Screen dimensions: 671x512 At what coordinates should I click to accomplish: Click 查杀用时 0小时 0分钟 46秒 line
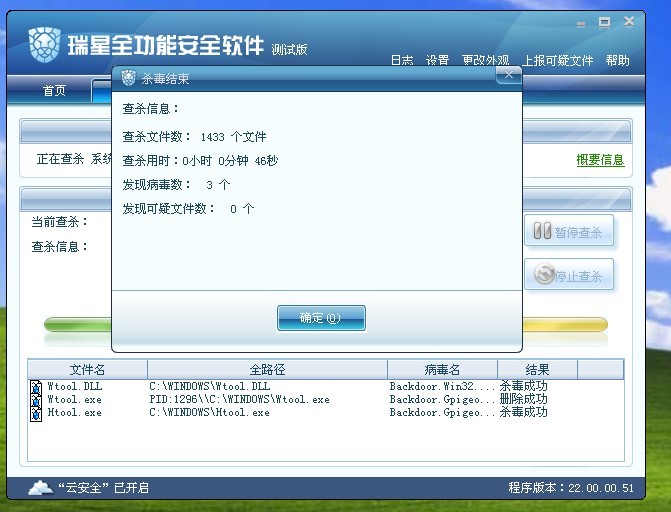tap(200, 161)
